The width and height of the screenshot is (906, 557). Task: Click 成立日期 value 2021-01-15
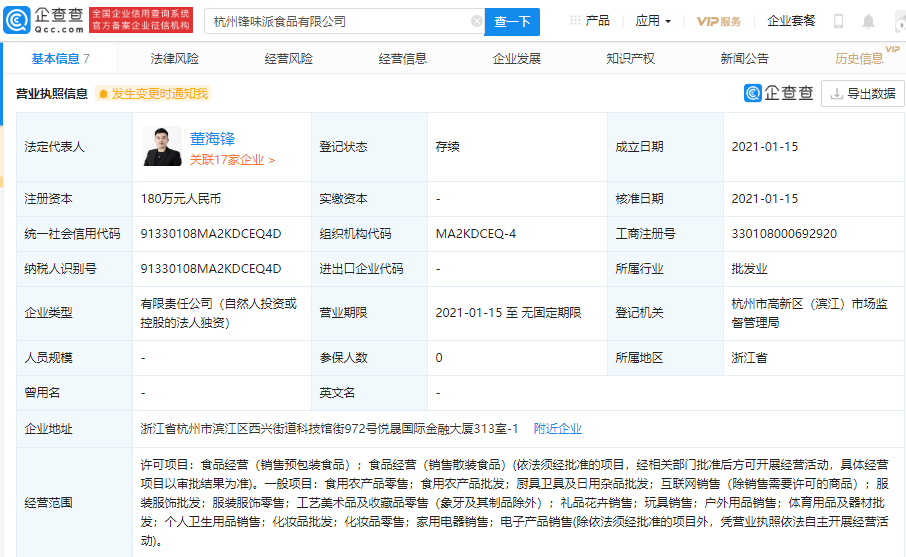point(764,147)
